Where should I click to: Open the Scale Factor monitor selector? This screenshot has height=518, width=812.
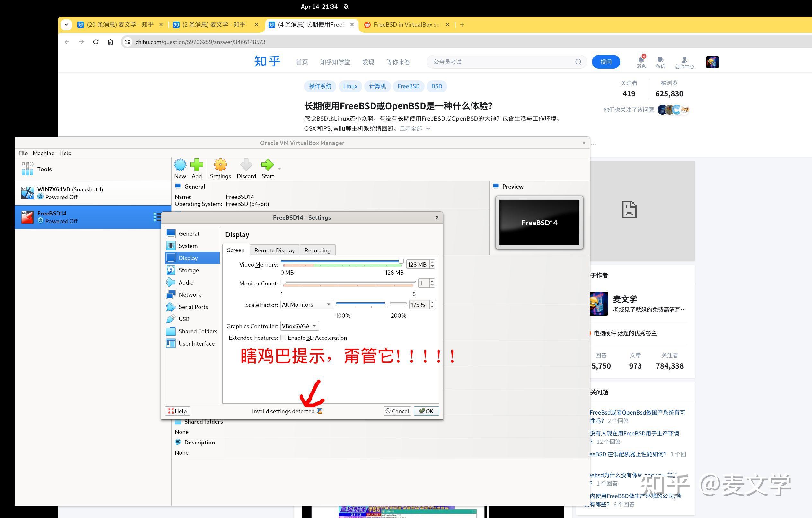305,304
